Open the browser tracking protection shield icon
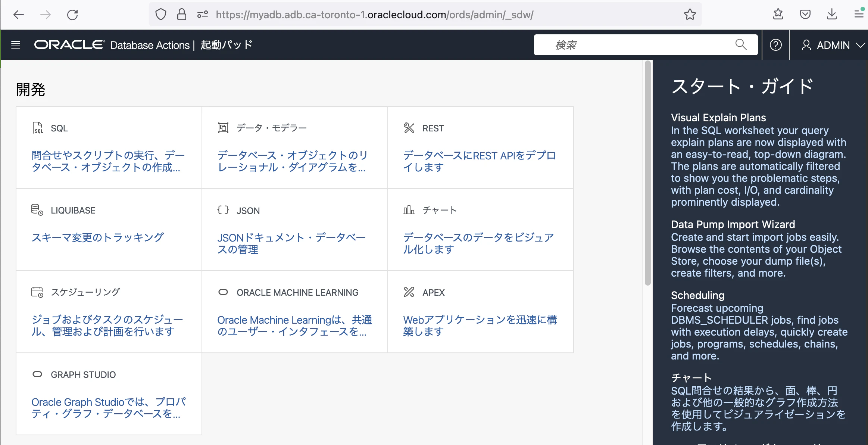The image size is (868, 445). pyautogui.click(x=160, y=15)
